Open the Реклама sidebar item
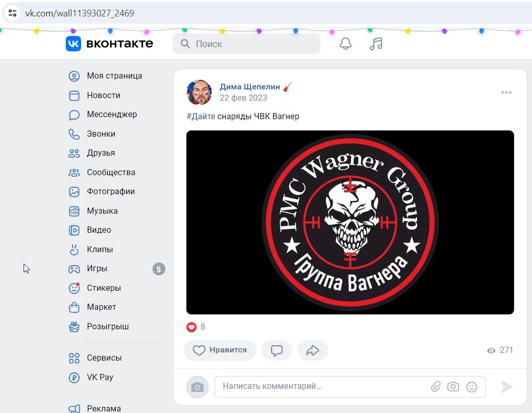The height and width of the screenshot is (413, 532). point(104,408)
